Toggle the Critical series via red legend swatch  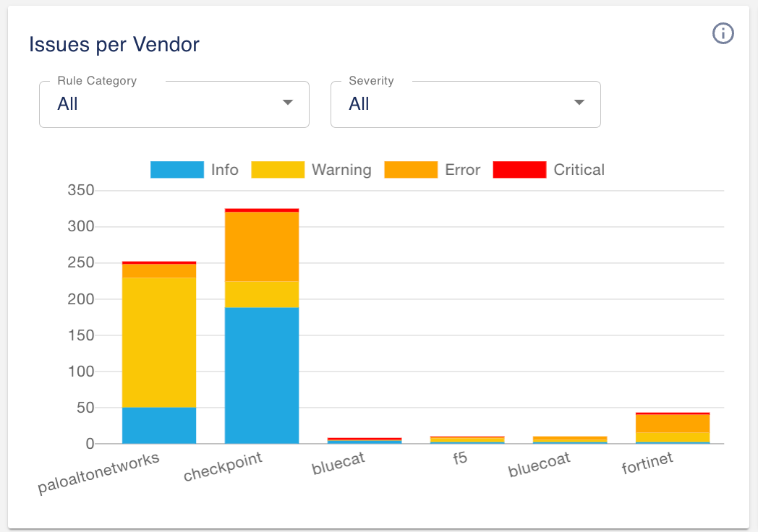pyautogui.click(x=519, y=170)
